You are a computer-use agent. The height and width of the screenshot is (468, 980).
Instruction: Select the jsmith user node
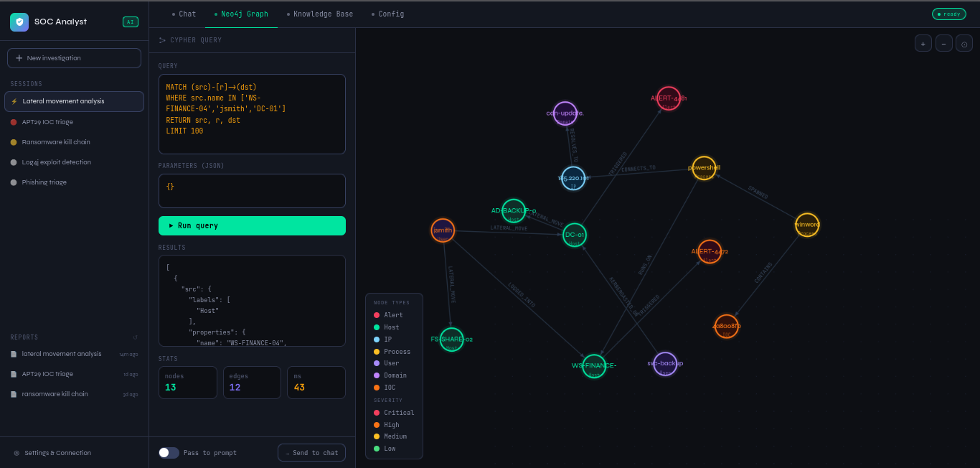[443, 230]
